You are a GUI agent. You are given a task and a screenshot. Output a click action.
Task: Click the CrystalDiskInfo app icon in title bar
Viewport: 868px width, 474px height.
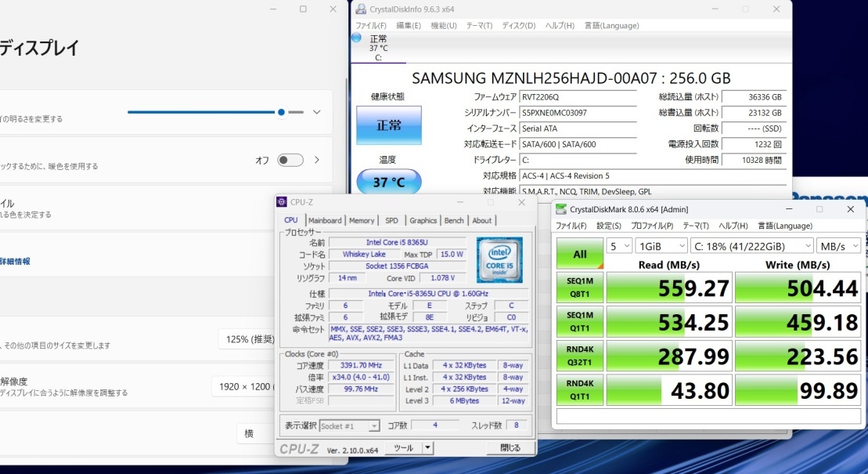click(360, 9)
